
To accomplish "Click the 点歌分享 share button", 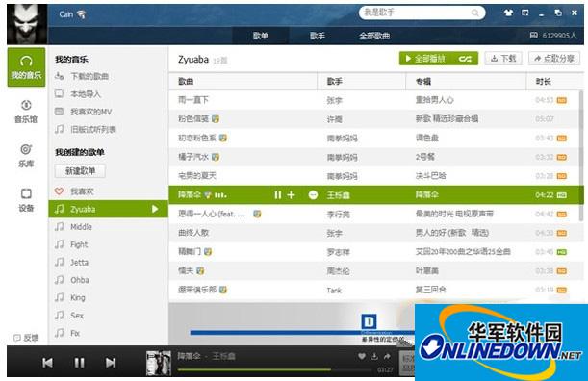I will click(554, 59).
